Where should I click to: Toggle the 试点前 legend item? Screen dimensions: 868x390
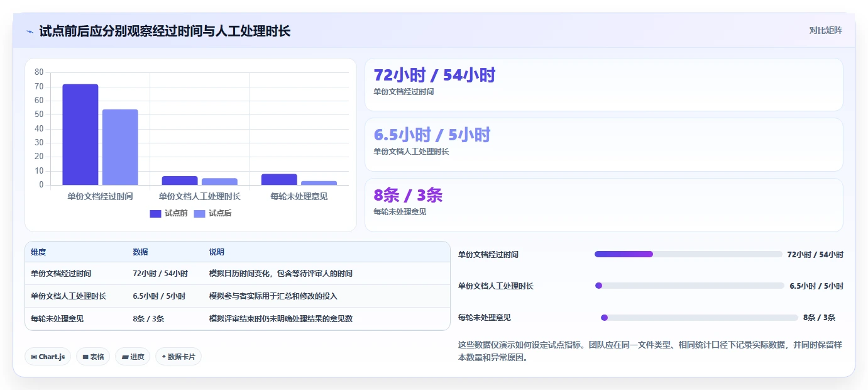point(168,213)
